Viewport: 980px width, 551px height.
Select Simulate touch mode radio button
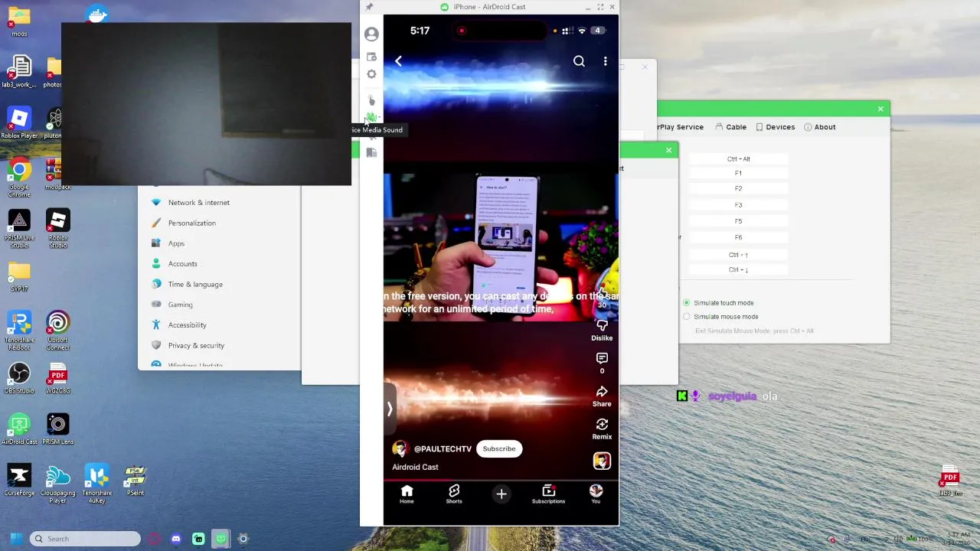(686, 303)
